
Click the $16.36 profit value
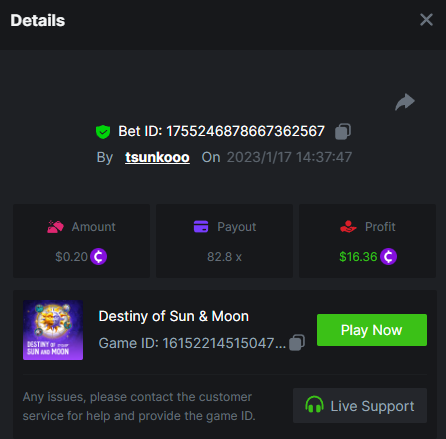point(358,257)
